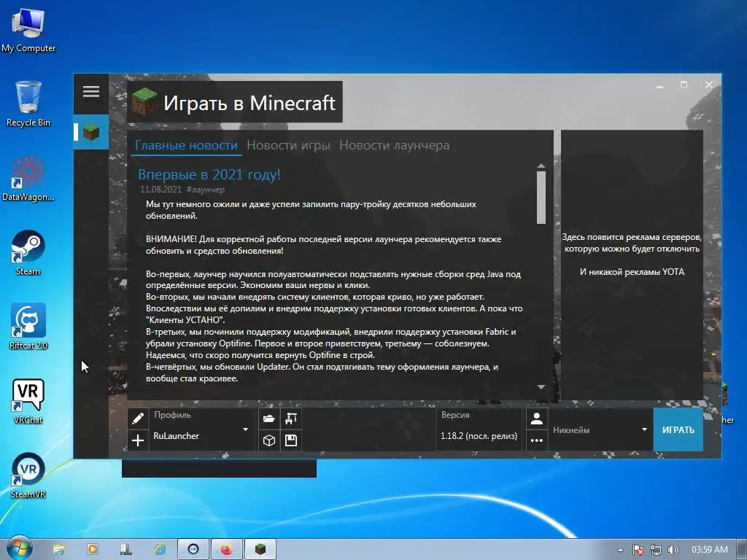This screenshot has width=747, height=560.
Task: Click the news scrollbar up arrow
Action: (x=541, y=166)
